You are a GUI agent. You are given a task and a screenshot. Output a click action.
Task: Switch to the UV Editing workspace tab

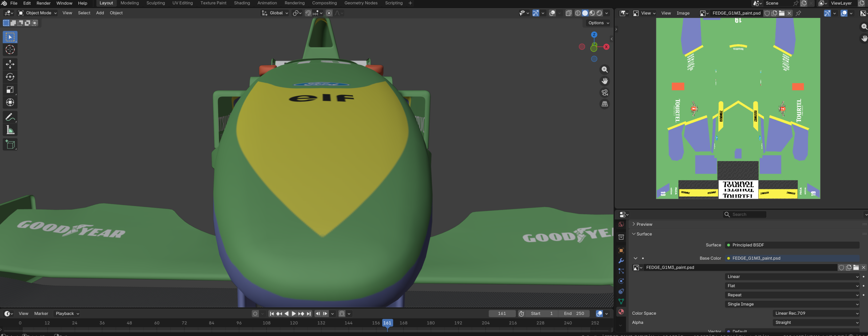coord(182,3)
